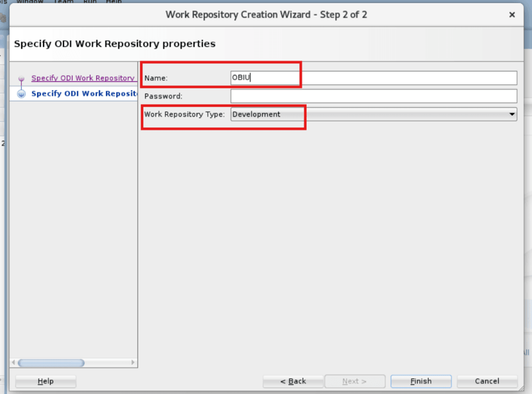This screenshot has width=532, height=394.
Task: Open the Run menu
Action: [x=90, y=2]
